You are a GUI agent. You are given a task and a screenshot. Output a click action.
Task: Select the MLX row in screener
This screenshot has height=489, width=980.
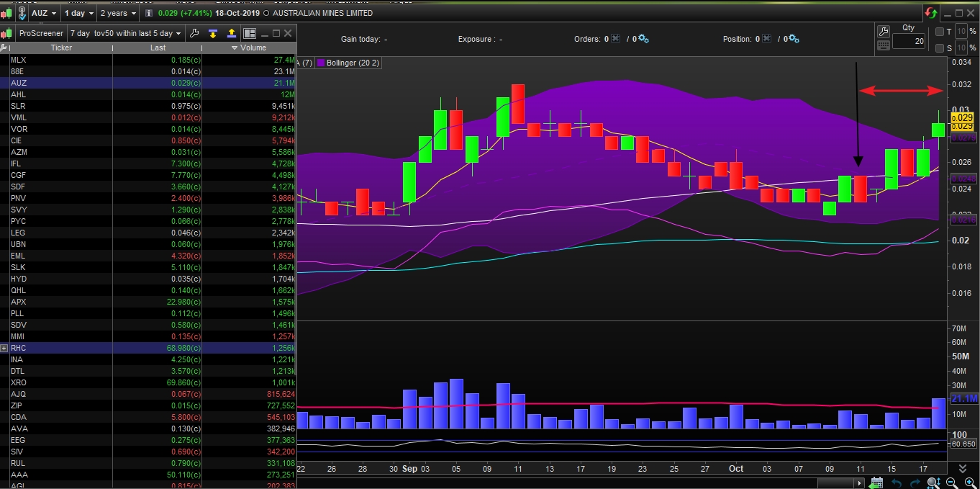click(148, 60)
